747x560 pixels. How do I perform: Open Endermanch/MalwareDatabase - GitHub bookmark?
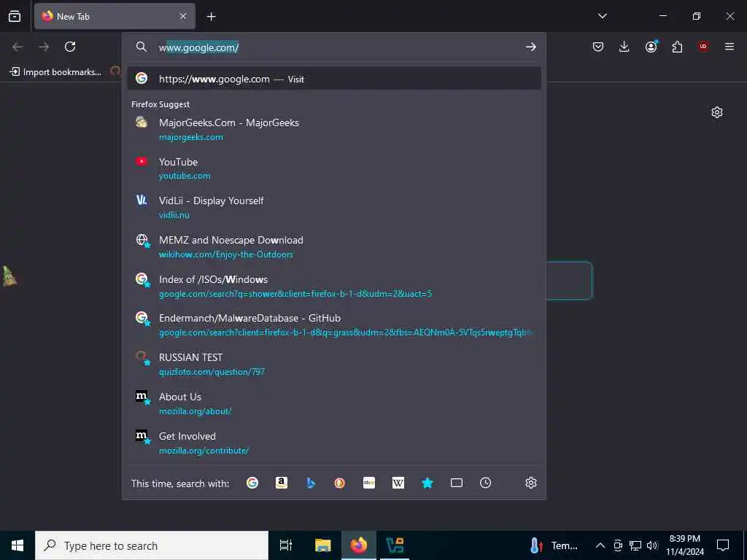click(334, 325)
